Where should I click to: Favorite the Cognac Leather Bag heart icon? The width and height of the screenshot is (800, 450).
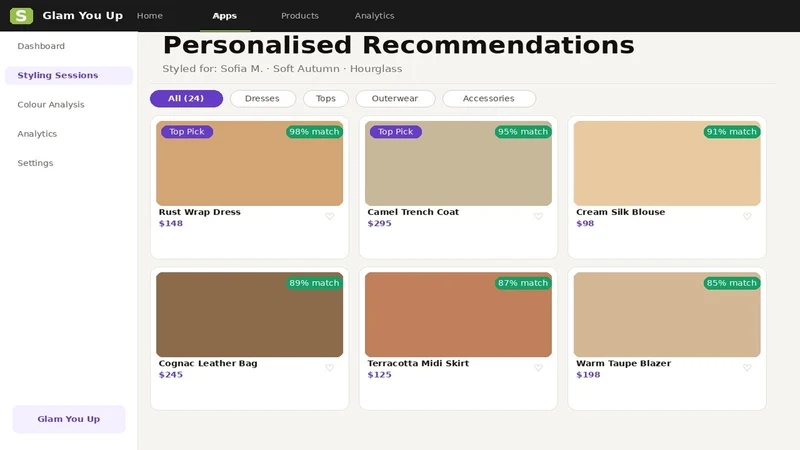click(x=330, y=368)
